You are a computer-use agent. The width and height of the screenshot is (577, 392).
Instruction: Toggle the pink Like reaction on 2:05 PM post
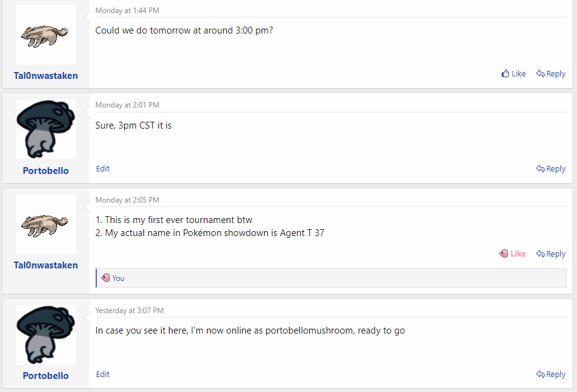[x=512, y=253]
